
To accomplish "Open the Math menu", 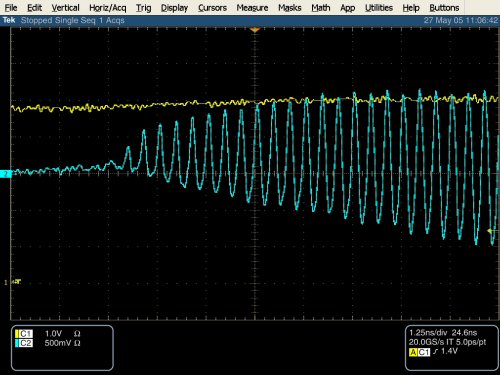I will click(x=321, y=8).
